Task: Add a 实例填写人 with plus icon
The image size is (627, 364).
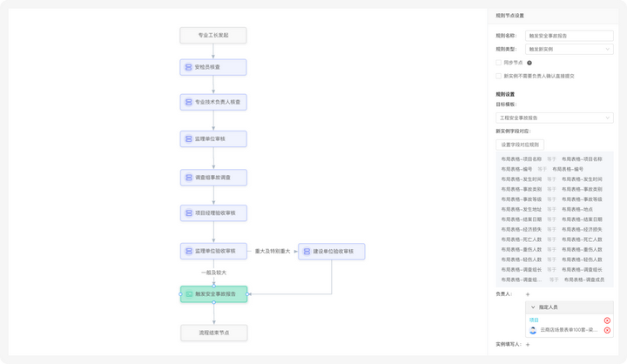Action: coord(527,345)
